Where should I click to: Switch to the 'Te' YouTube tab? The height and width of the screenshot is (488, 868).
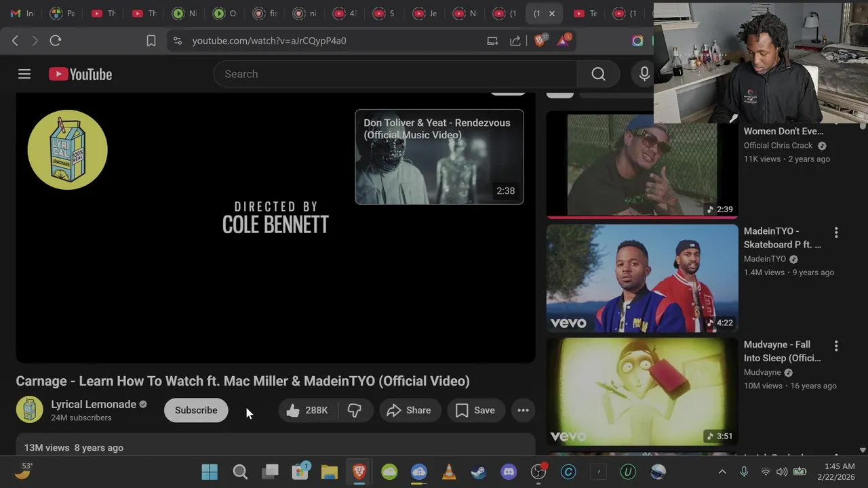pos(585,14)
